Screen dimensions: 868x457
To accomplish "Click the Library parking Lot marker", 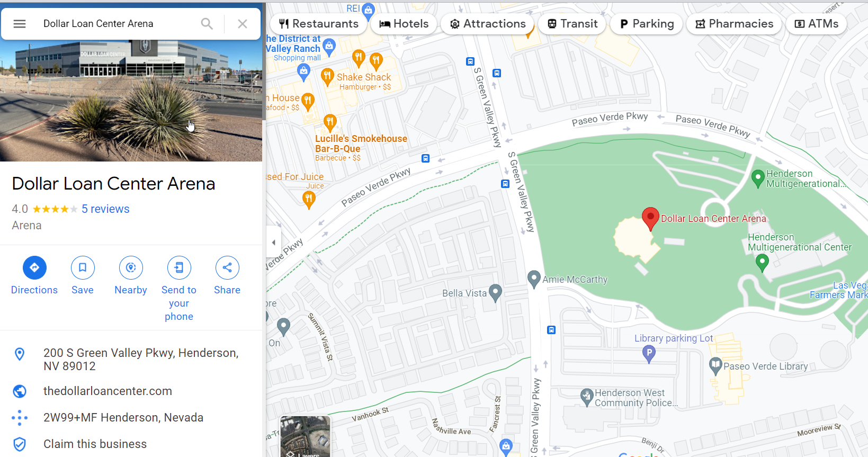I will (x=649, y=354).
